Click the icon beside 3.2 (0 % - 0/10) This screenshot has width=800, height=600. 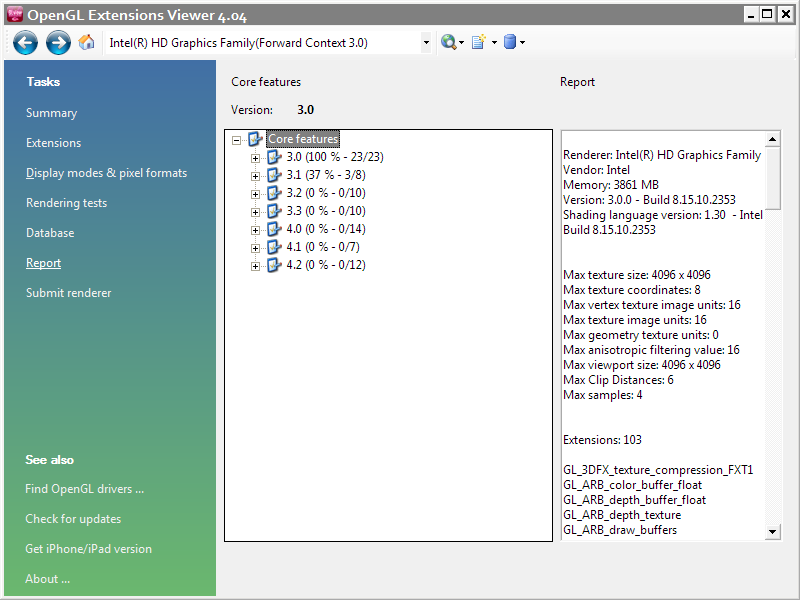274,193
